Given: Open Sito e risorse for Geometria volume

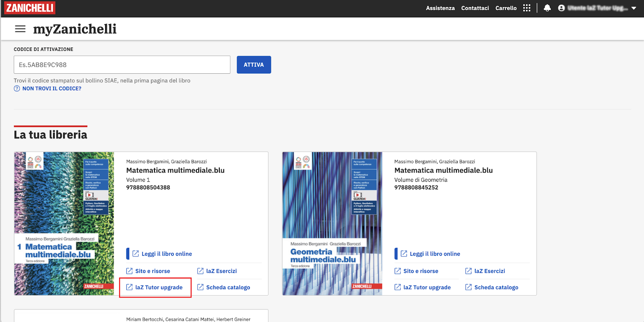Looking at the screenshot, I should [x=416, y=271].
